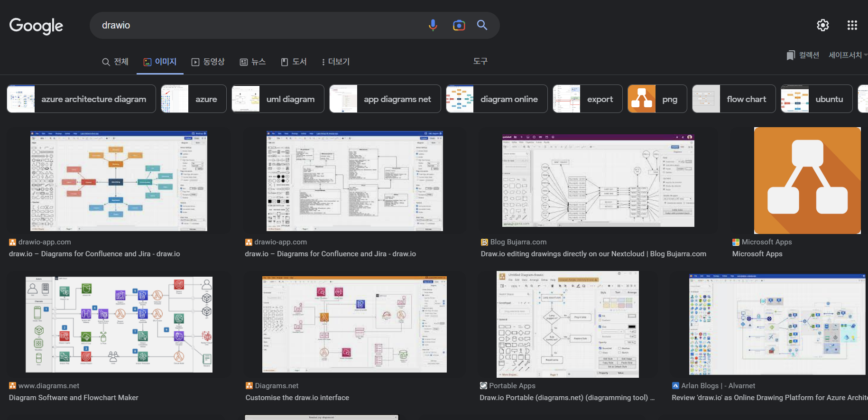Viewport: 868px width, 420px height.
Task: Click the Microsoft Apps result title
Action: (757, 254)
